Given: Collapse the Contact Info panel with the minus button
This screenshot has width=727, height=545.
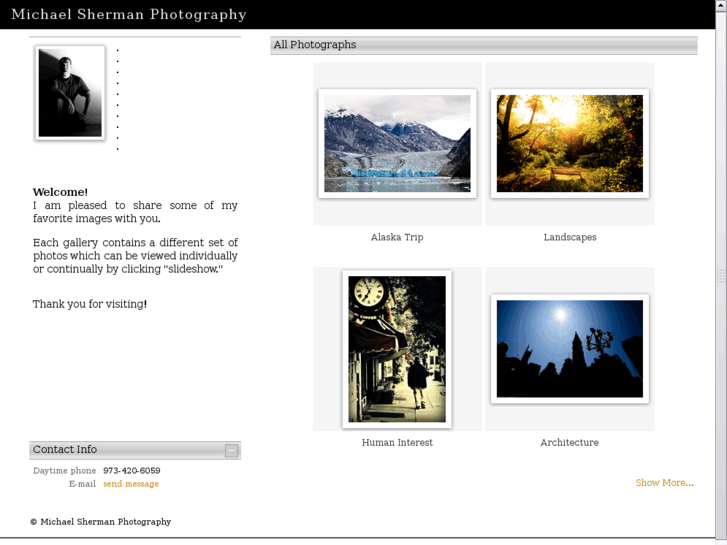Looking at the screenshot, I should pyautogui.click(x=231, y=450).
